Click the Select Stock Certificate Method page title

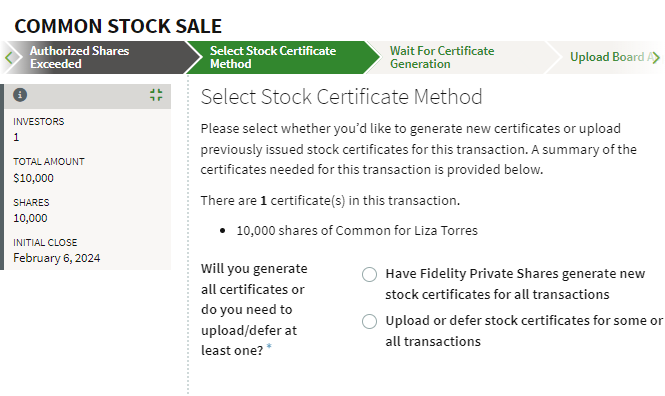(341, 97)
